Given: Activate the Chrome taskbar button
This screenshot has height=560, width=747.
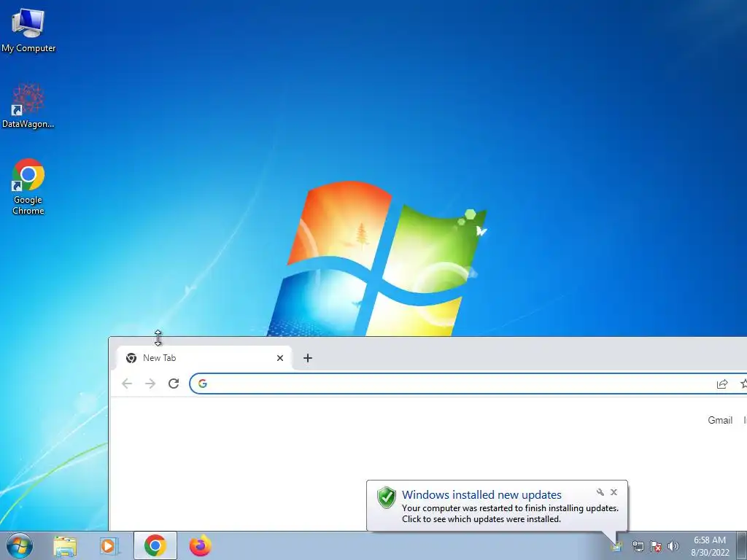Looking at the screenshot, I should pyautogui.click(x=155, y=545).
